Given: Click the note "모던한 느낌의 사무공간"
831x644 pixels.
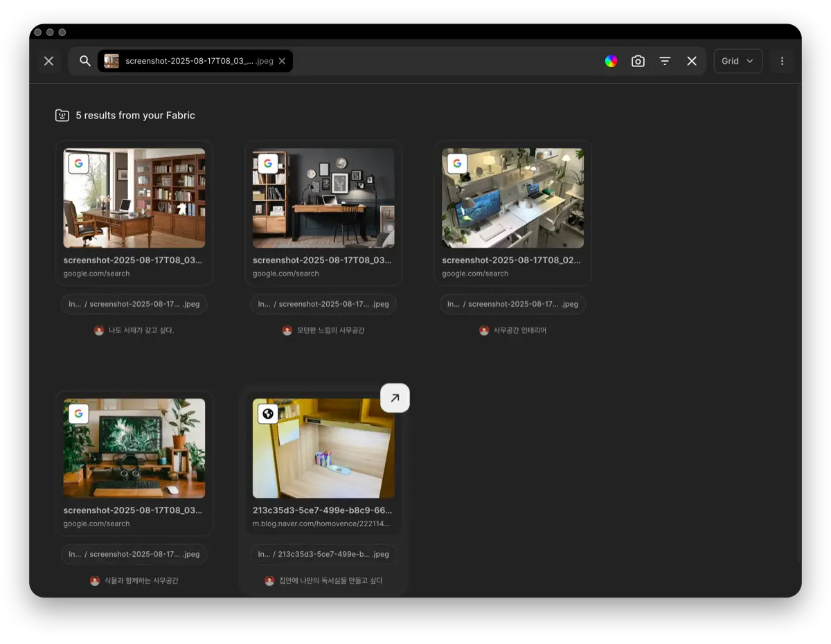Looking at the screenshot, I should pyautogui.click(x=330, y=330).
